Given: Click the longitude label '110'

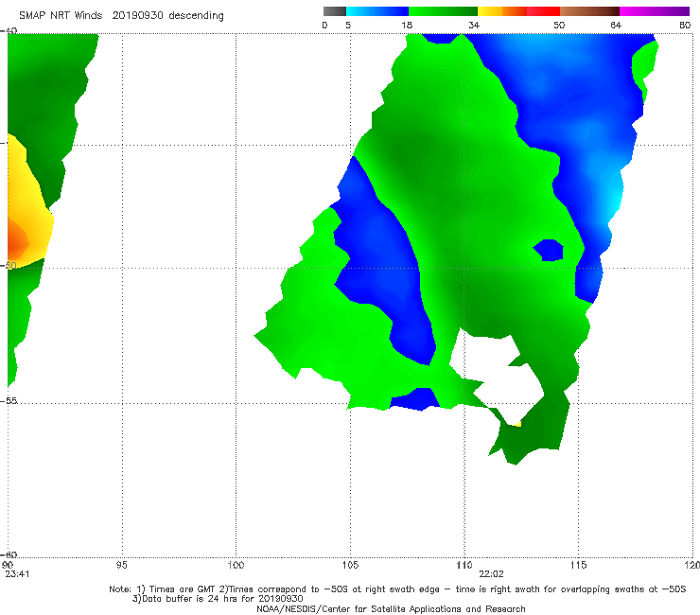Looking at the screenshot, I should (x=464, y=566).
